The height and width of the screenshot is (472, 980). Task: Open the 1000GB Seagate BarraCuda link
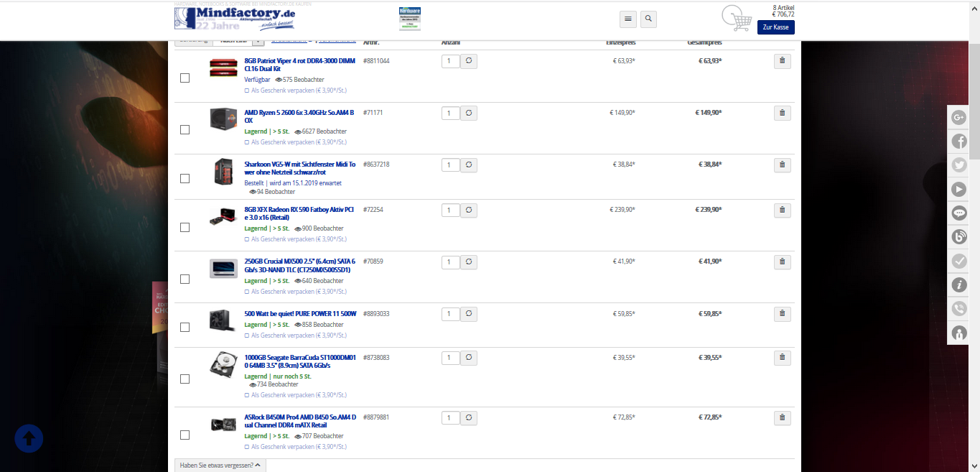point(299,361)
